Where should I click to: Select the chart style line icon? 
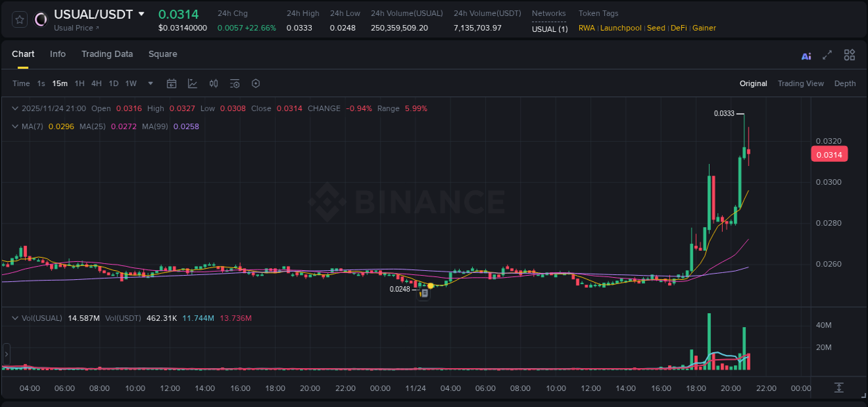(192, 83)
